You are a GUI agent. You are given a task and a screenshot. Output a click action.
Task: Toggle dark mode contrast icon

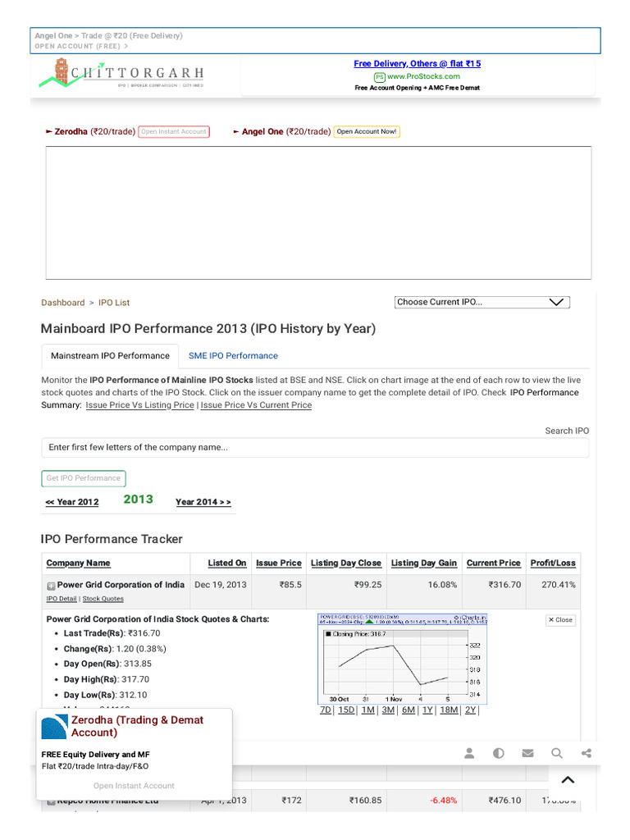click(x=498, y=753)
